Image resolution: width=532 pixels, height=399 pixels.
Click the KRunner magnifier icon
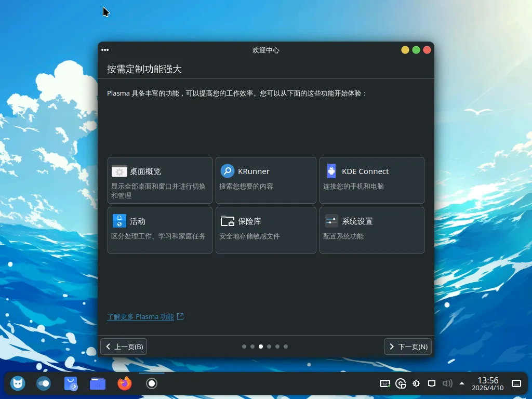point(228,171)
